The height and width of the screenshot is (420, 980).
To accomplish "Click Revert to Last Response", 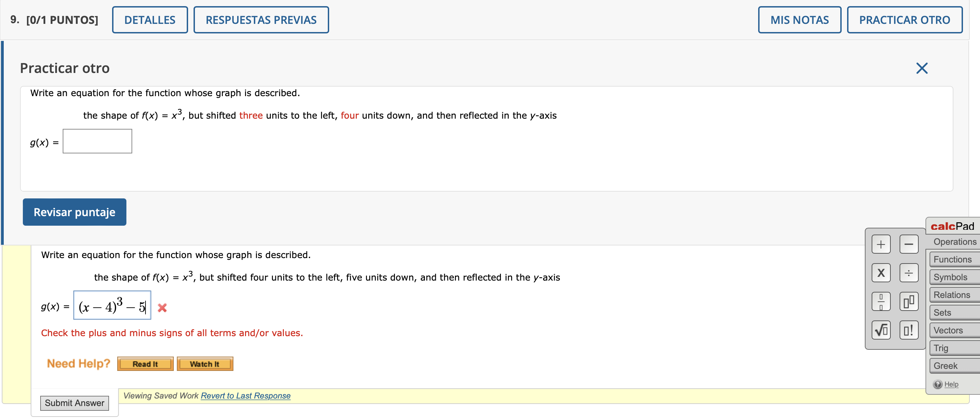I will click(x=245, y=396).
